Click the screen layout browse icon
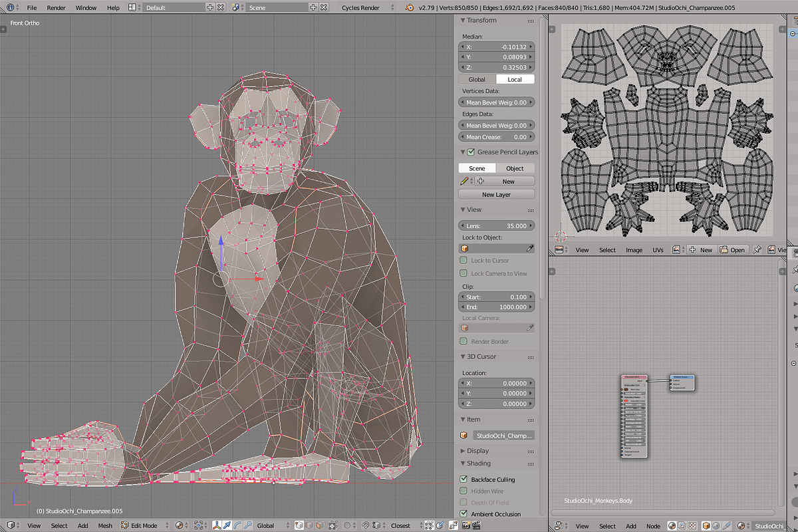 point(133,7)
